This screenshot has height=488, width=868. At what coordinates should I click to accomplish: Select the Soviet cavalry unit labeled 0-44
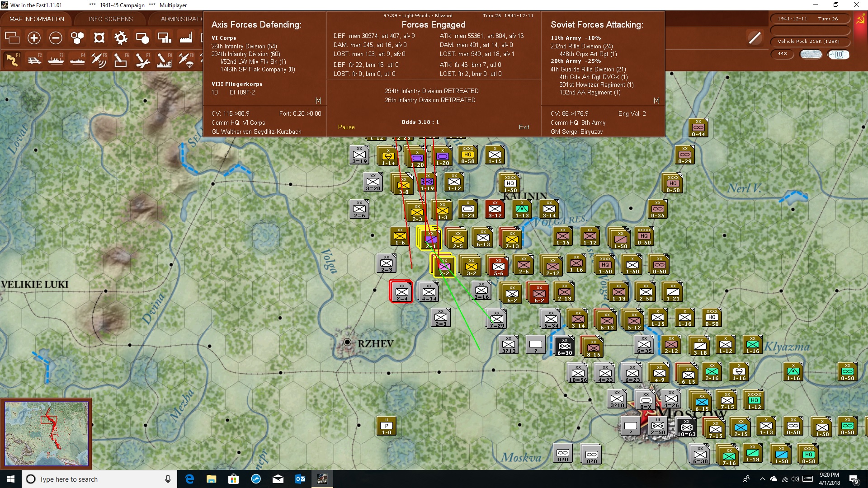coord(698,127)
